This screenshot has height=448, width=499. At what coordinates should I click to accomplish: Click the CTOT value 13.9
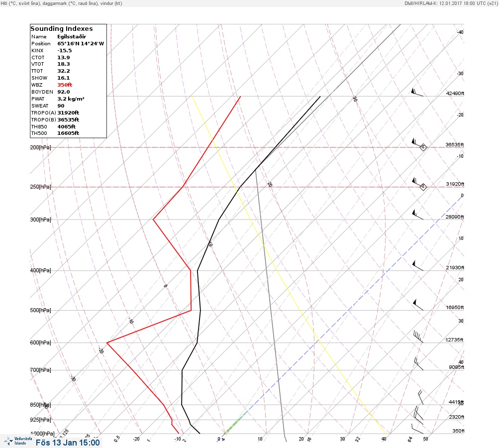click(x=64, y=58)
